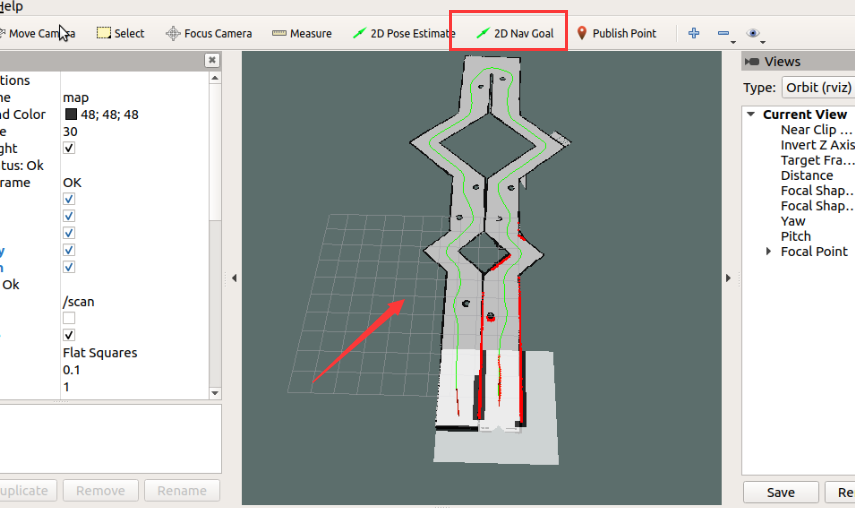This screenshot has width=855, height=508.
Task: Toggle the checkbox below the value 30
Action: tap(69, 148)
